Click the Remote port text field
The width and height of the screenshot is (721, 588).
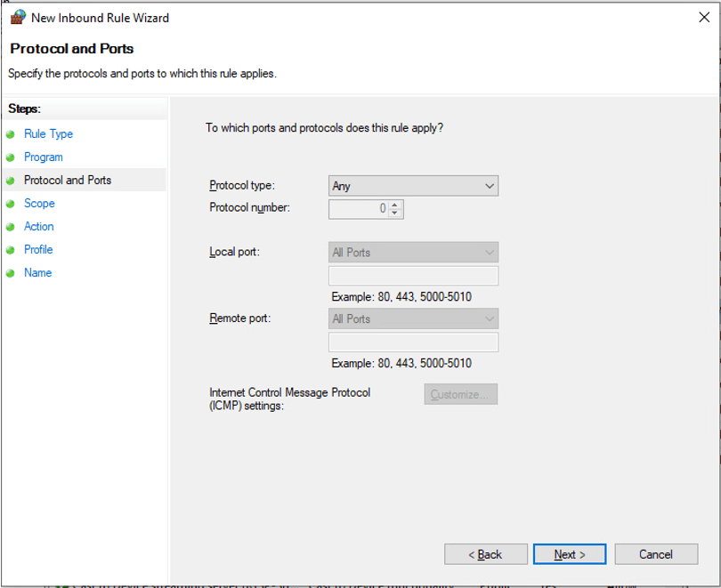(x=413, y=342)
